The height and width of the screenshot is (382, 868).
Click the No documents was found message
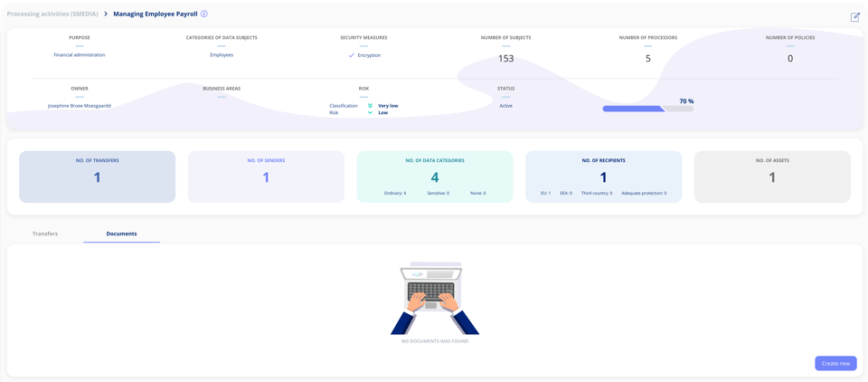click(x=435, y=341)
